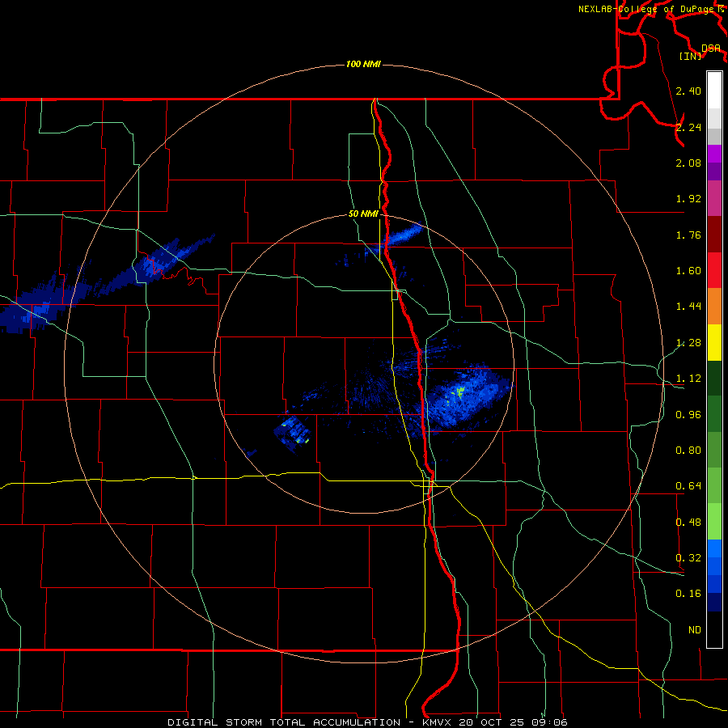Viewport: 728px width, 728px height.
Task: Click the 100 NMI range ring label
Action: [x=363, y=64]
